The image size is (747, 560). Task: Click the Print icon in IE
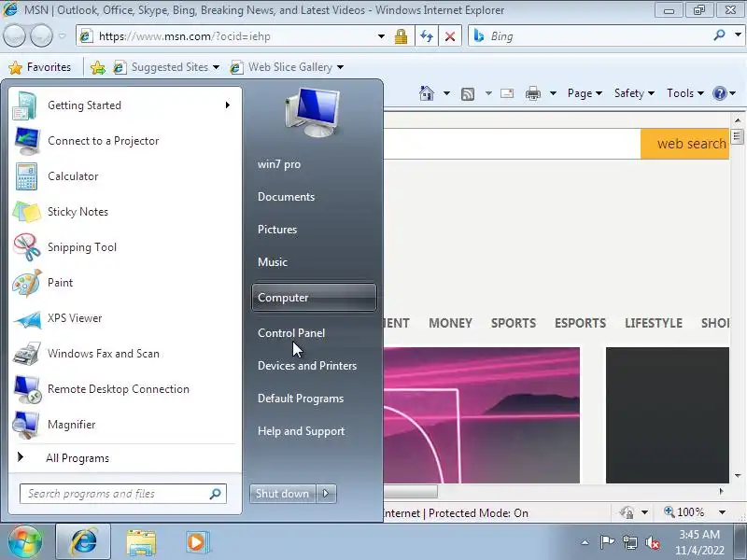coord(532,93)
